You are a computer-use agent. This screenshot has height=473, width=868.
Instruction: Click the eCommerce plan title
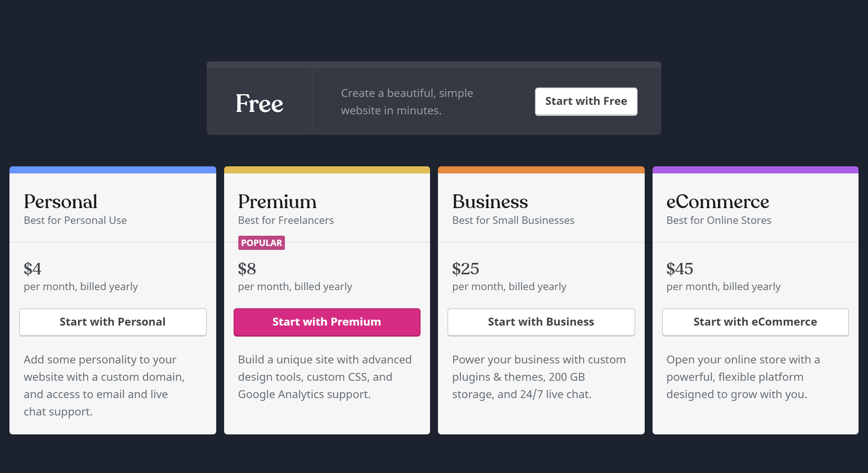click(x=717, y=202)
